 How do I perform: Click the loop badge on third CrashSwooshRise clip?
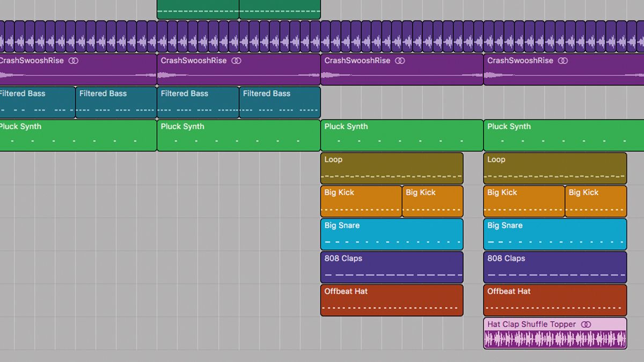(400, 61)
